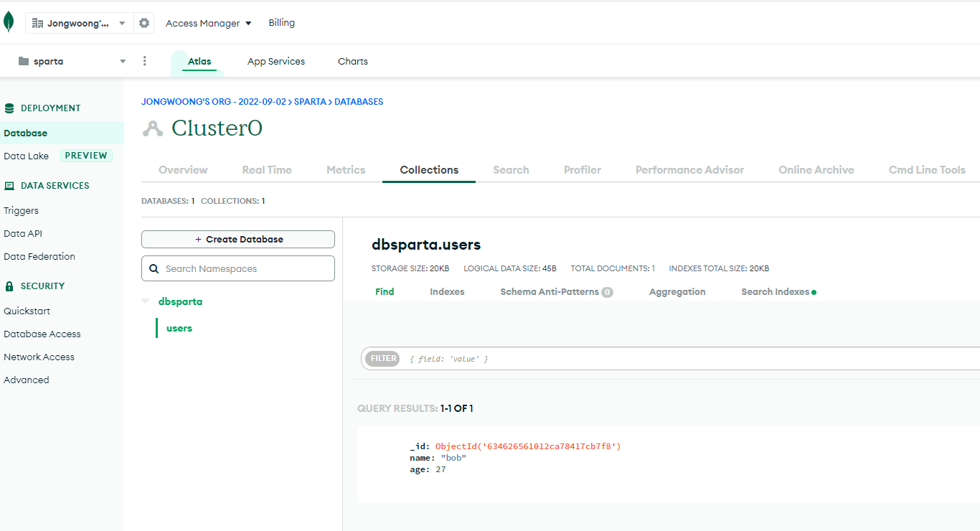Image resolution: width=980 pixels, height=531 pixels.
Task: Click the search magnifier icon
Action: pyautogui.click(x=154, y=268)
